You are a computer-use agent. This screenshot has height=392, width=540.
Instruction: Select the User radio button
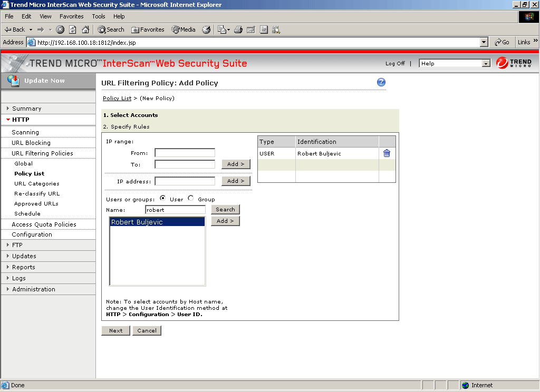pos(163,199)
